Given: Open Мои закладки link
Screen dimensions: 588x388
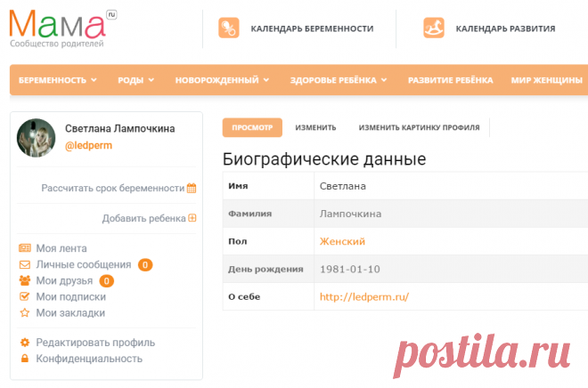Looking at the screenshot, I should [x=70, y=313].
